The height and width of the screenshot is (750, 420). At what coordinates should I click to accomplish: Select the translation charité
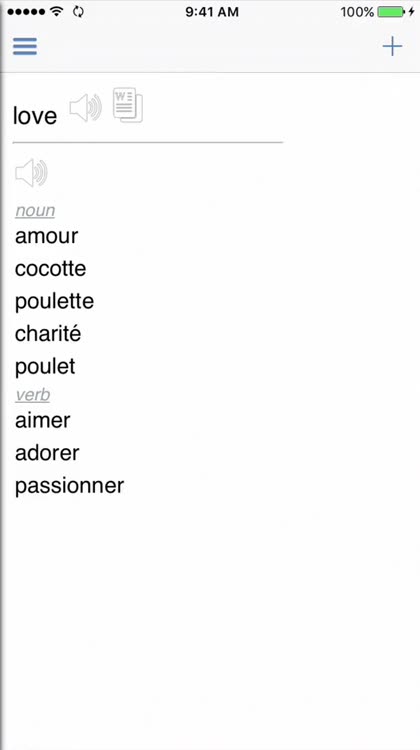point(48,334)
